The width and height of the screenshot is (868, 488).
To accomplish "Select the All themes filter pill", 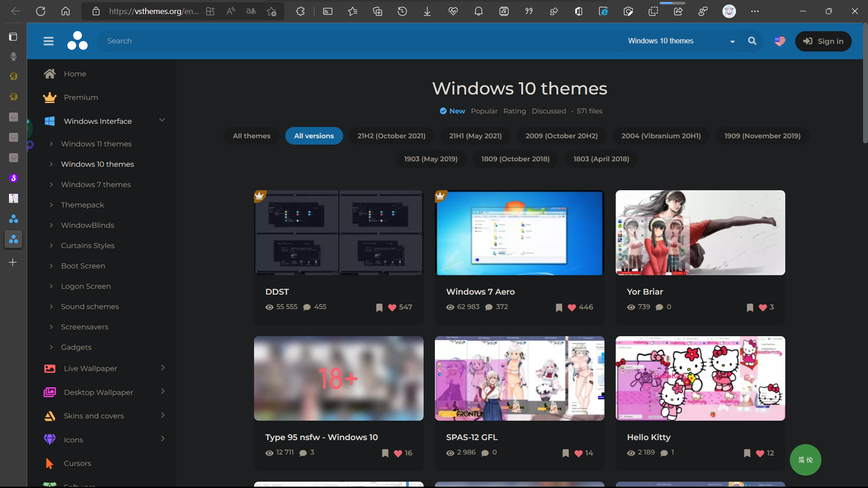I will (251, 136).
